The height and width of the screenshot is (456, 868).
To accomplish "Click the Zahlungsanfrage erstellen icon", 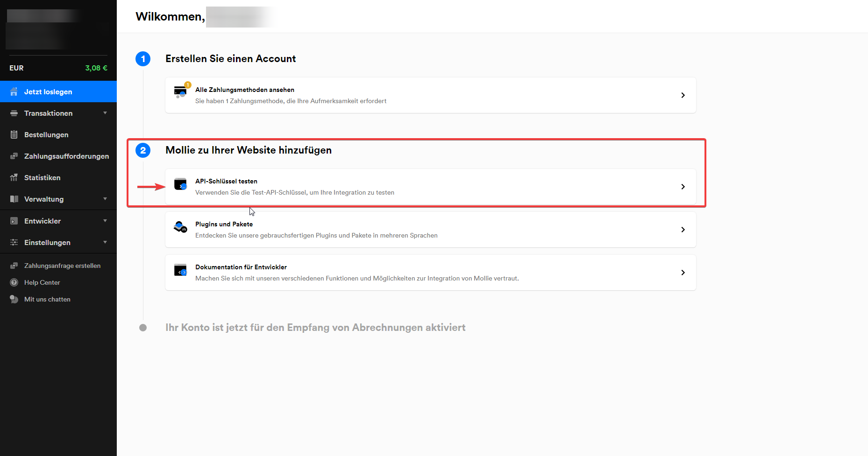I will tap(14, 266).
